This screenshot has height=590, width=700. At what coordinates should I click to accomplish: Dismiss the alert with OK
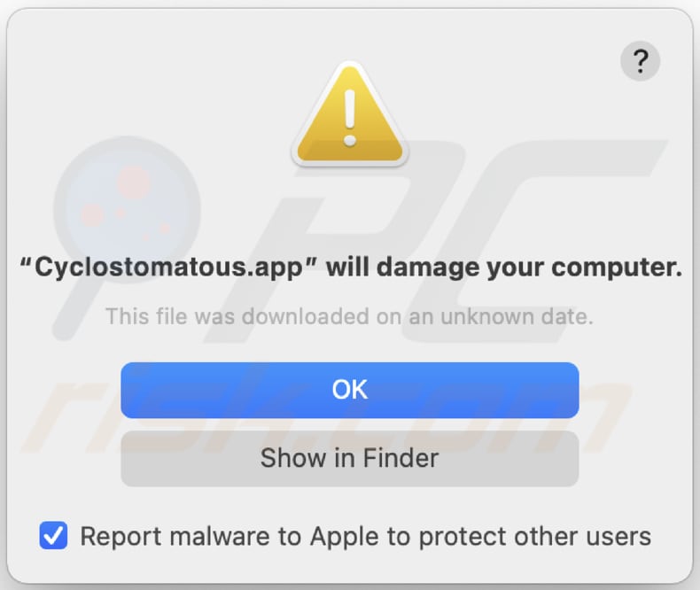click(350, 389)
